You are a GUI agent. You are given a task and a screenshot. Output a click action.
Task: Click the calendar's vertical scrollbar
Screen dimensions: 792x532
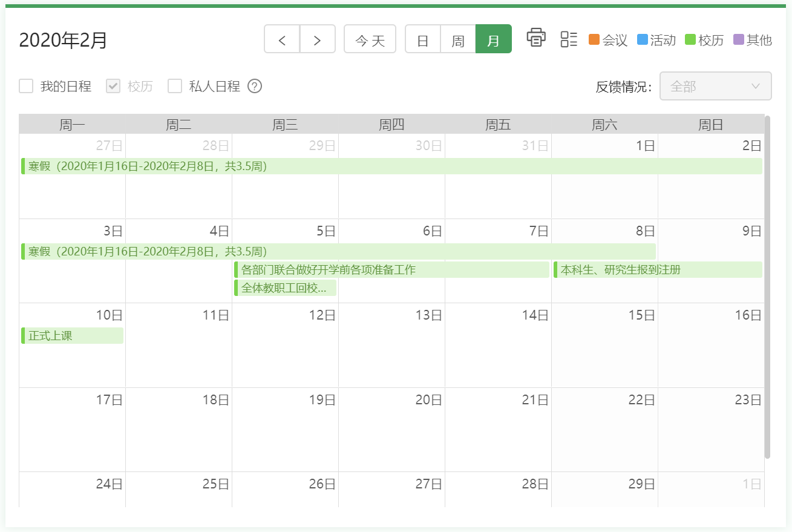coord(767,286)
